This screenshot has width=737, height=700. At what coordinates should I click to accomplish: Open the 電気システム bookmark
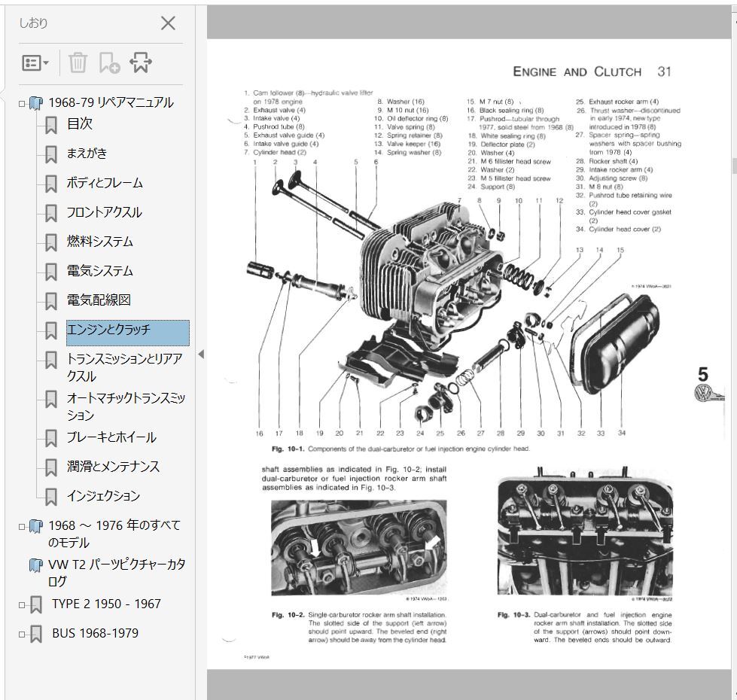point(99,271)
